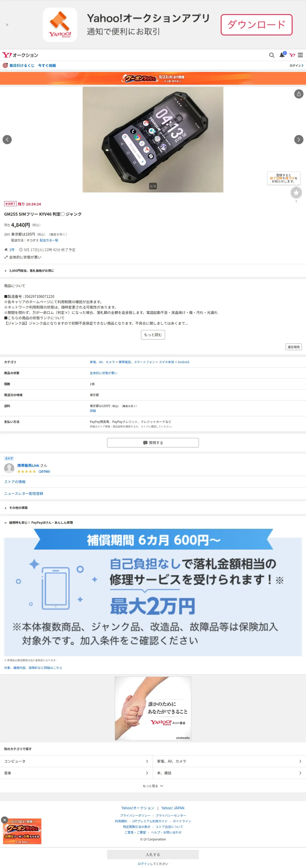View seller rating (20760)
Image resolution: width=306 pixels, height=868 pixels.
point(44,471)
